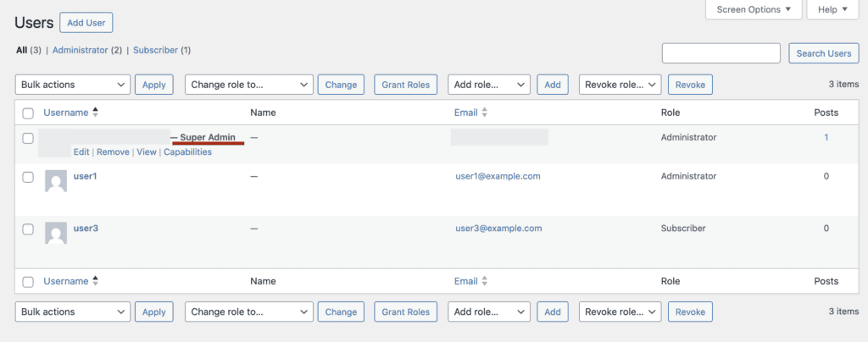
Task: Select the user1 row checkbox
Action: (28, 177)
